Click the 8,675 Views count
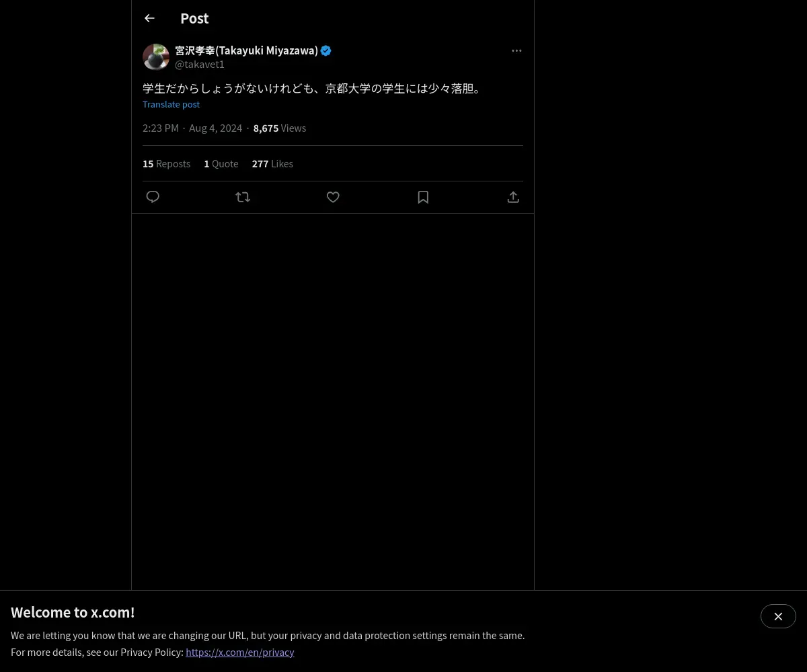The image size is (807, 672). click(x=280, y=128)
